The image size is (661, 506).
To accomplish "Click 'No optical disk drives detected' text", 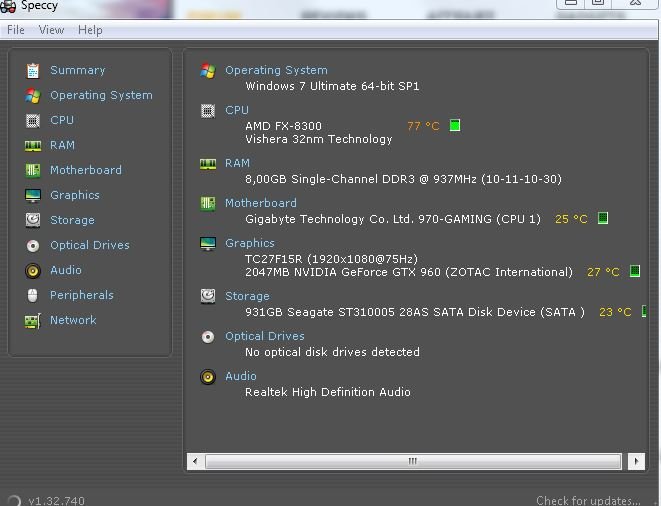I will (332, 352).
